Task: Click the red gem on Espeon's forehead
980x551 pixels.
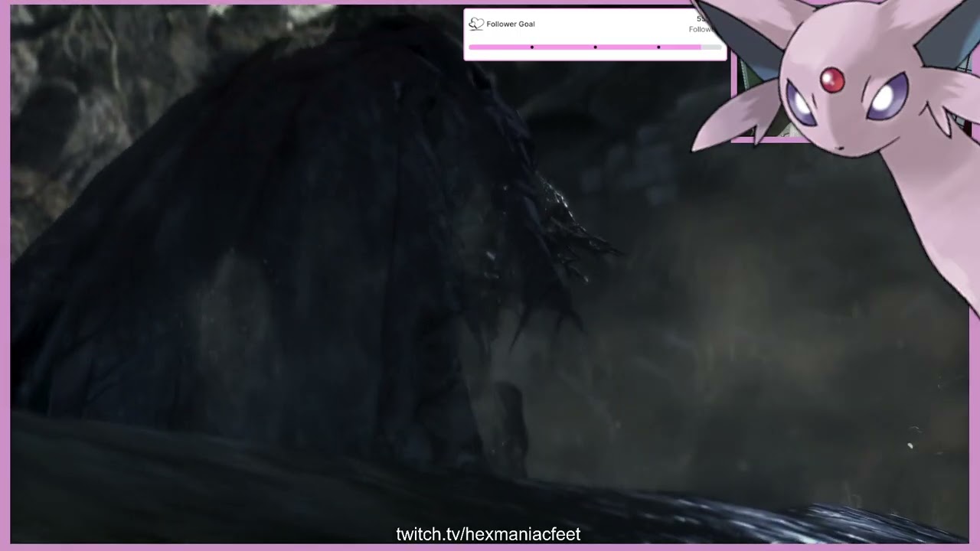Action: 832,79
